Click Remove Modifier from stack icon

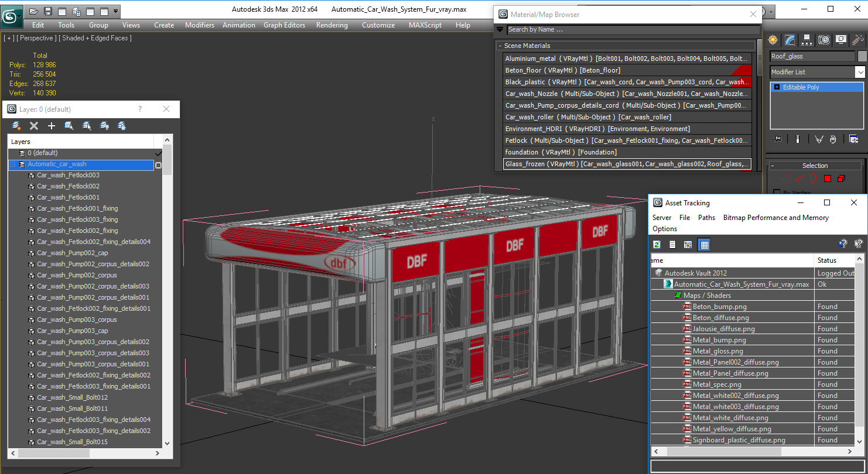pyautogui.click(x=833, y=139)
